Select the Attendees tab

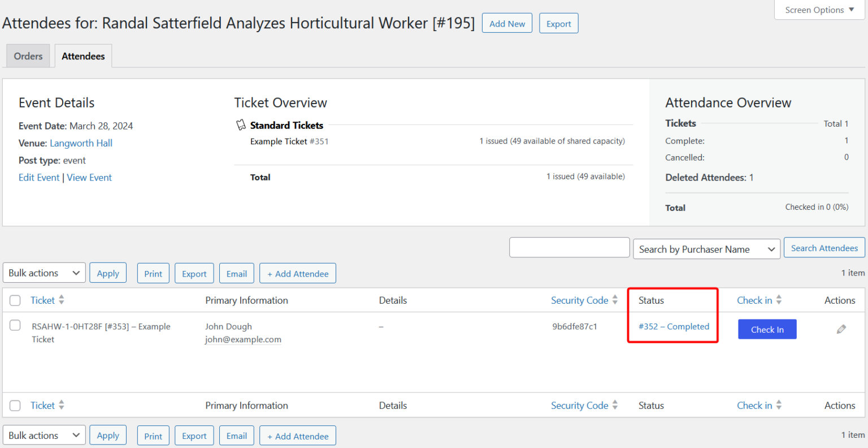coord(83,55)
